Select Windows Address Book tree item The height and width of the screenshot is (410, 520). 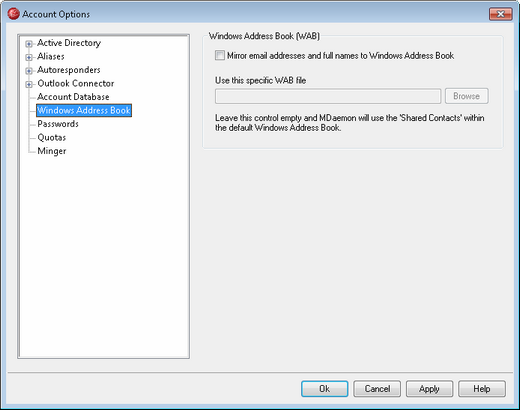coord(84,110)
